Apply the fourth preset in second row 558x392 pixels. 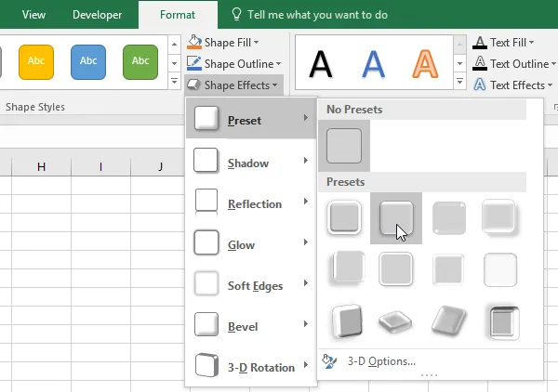[x=500, y=269]
